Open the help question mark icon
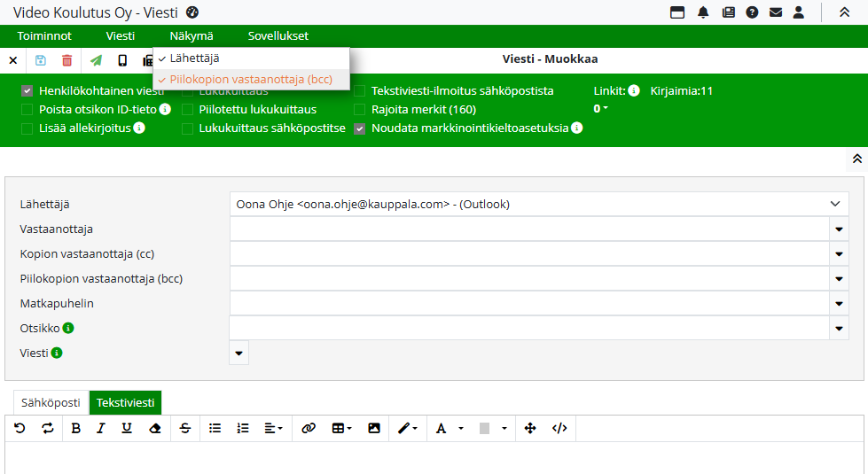868x474 pixels. pos(752,12)
